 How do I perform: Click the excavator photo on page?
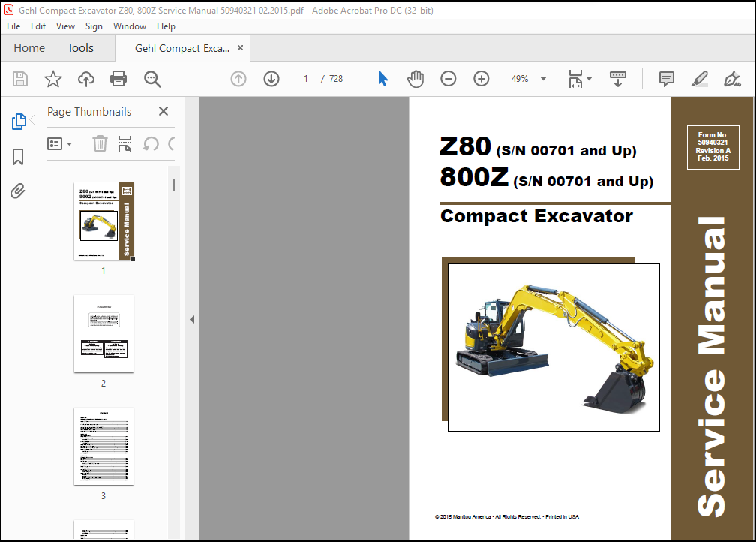pyautogui.click(x=553, y=348)
